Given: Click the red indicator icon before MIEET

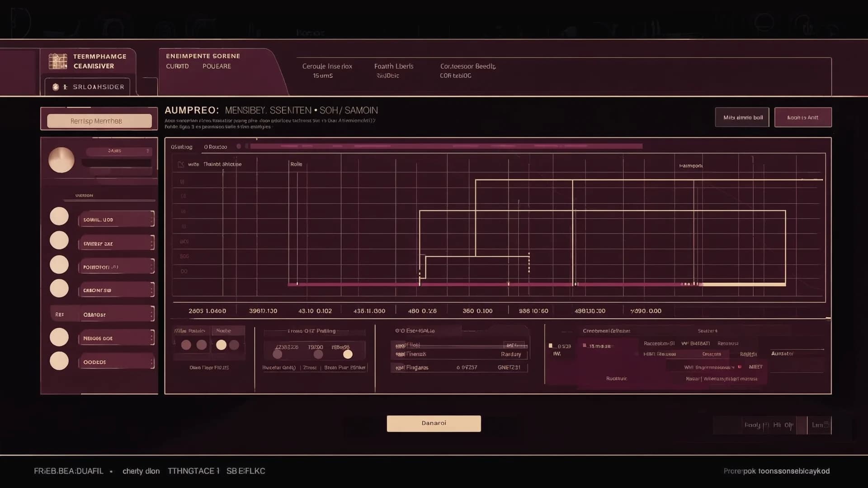Looking at the screenshot, I should click(740, 367).
